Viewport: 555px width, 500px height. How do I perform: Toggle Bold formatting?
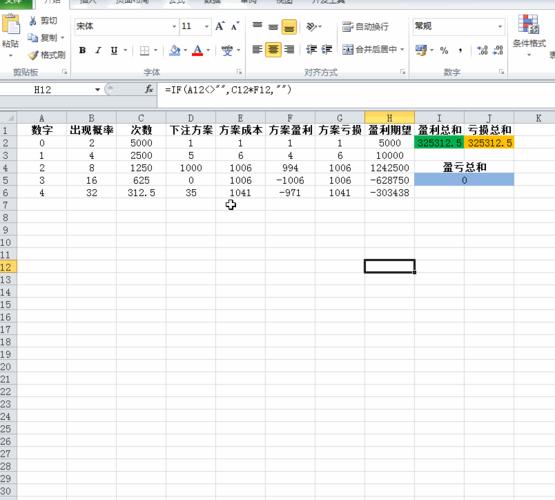click(82, 51)
